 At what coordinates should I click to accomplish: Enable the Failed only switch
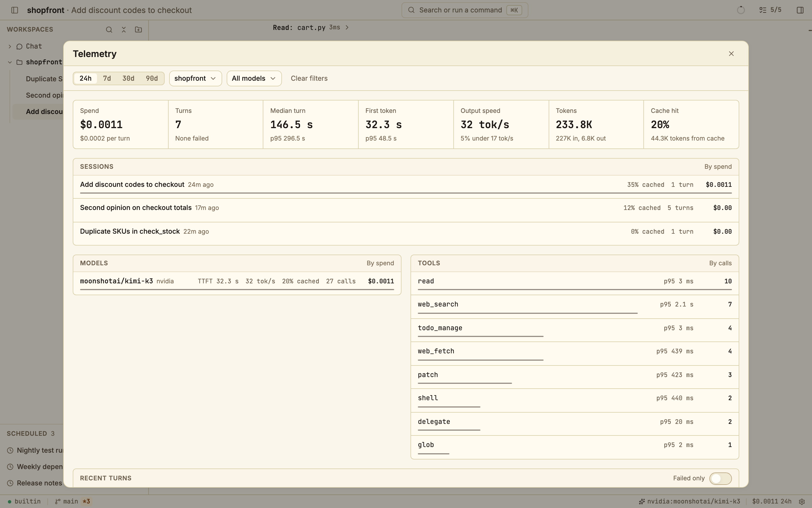pos(720,478)
